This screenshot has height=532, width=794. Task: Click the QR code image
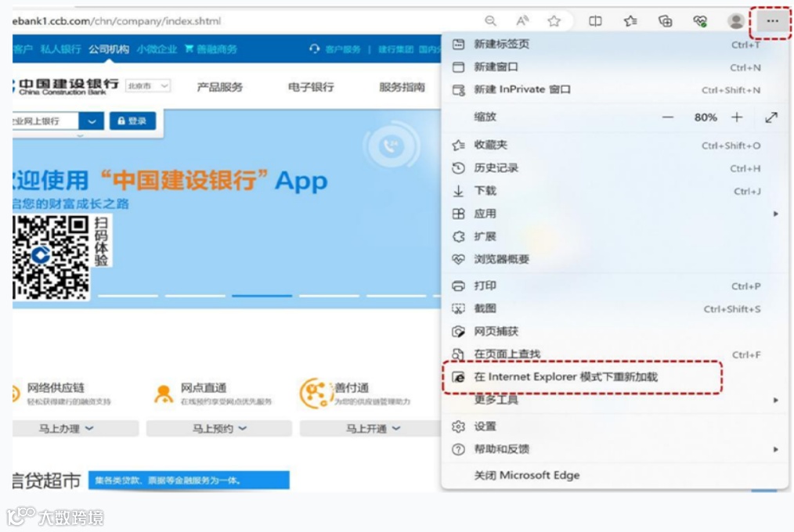point(51,257)
